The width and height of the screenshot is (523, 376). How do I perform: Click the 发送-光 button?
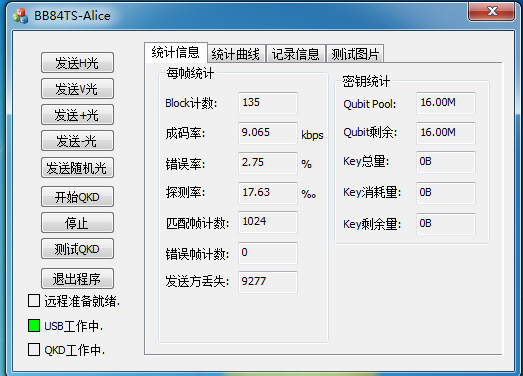77,141
